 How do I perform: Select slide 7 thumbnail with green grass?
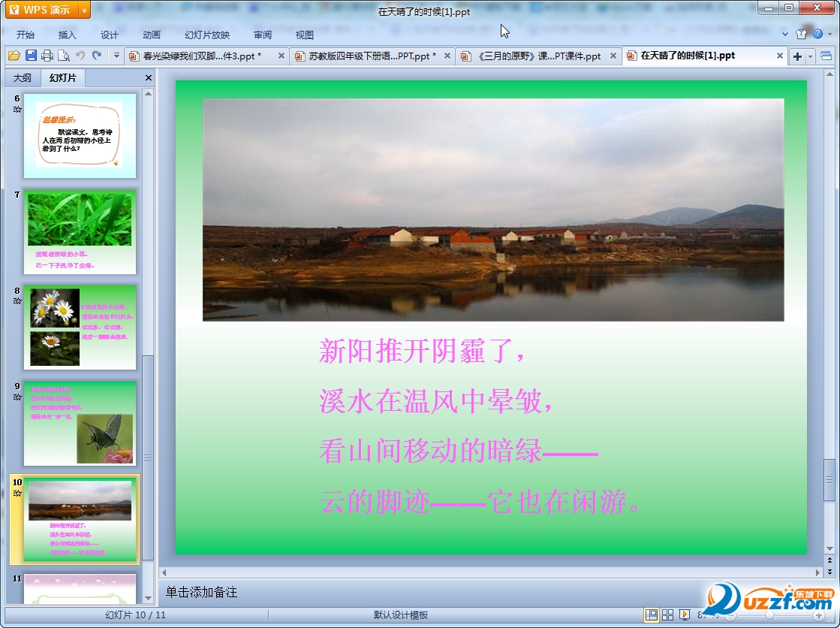point(80,231)
